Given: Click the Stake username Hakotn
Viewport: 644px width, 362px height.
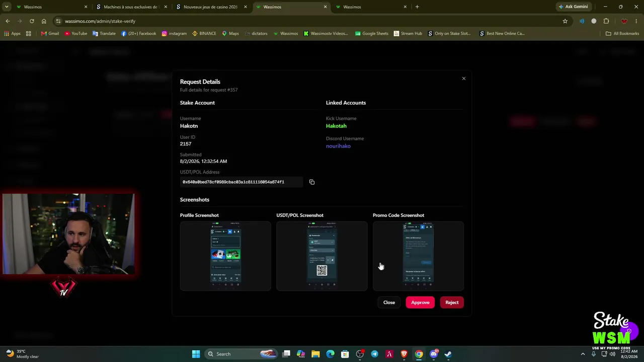Looking at the screenshot, I should (189, 126).
